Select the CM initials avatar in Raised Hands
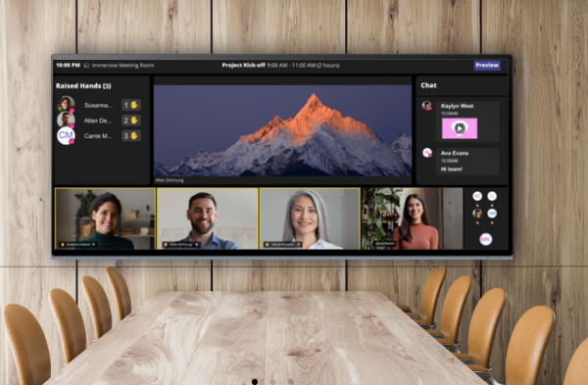 66,135
